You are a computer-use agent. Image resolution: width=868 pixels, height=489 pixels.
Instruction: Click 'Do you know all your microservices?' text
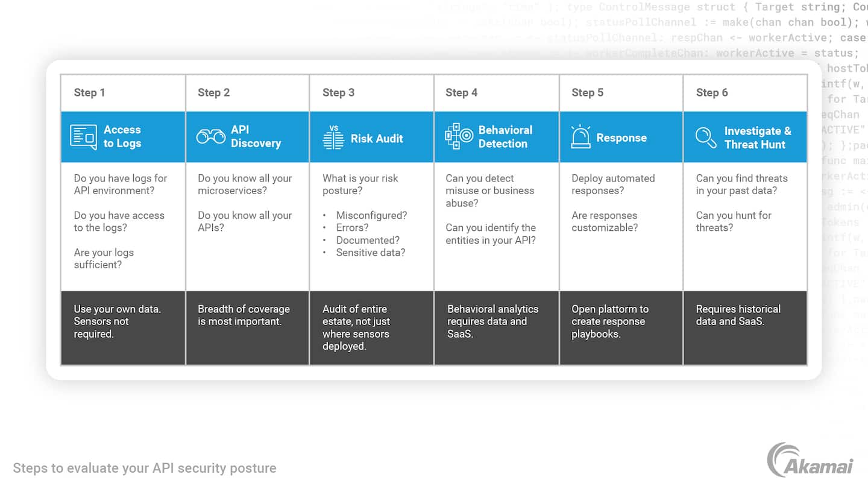click(x=245, y=185)
